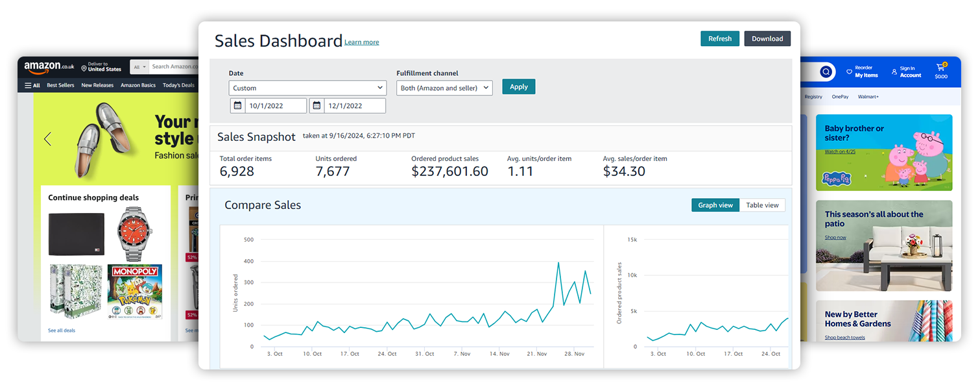Viewport: 980px width, 387px height.
Task: Open the calendar icon for end date
Action: (x=317, y=106)
